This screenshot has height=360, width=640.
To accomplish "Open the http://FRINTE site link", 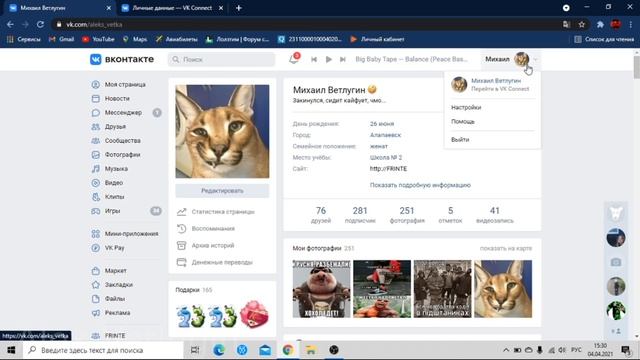I will 388,169.
